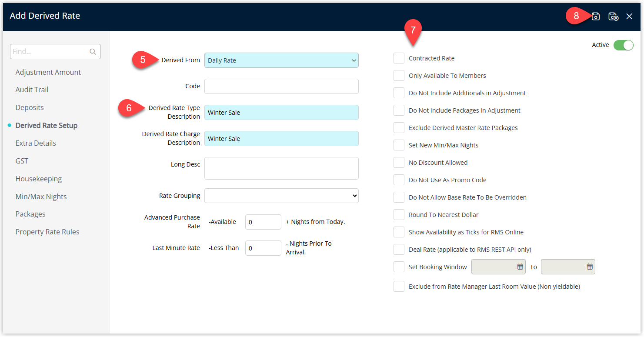Open Housekeeping section
Screen dimensions: 644x337
(39, 179)
